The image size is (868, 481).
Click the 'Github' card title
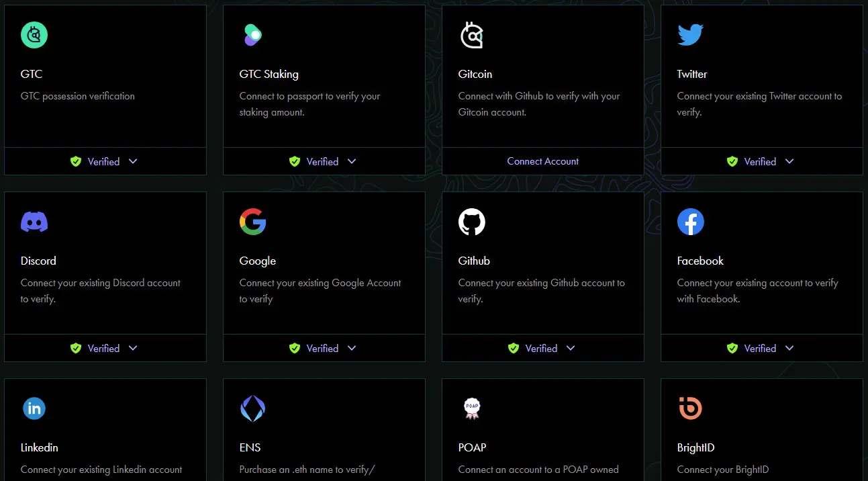click(x=474, y=261)
